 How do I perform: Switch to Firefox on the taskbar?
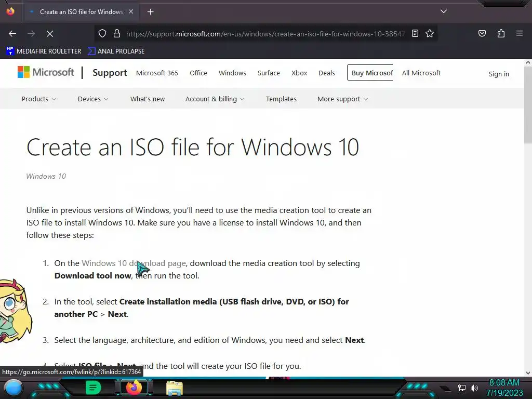[x=134, y=388]
